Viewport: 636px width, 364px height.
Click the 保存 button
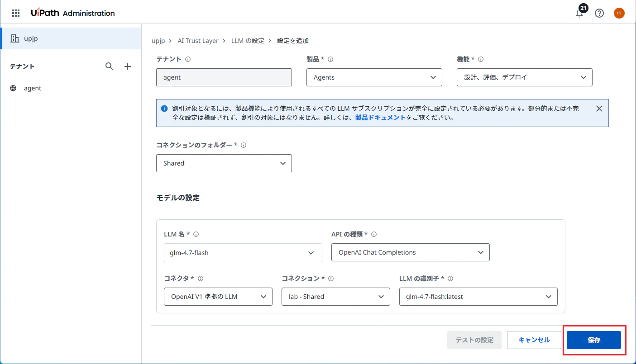point(594,340)
